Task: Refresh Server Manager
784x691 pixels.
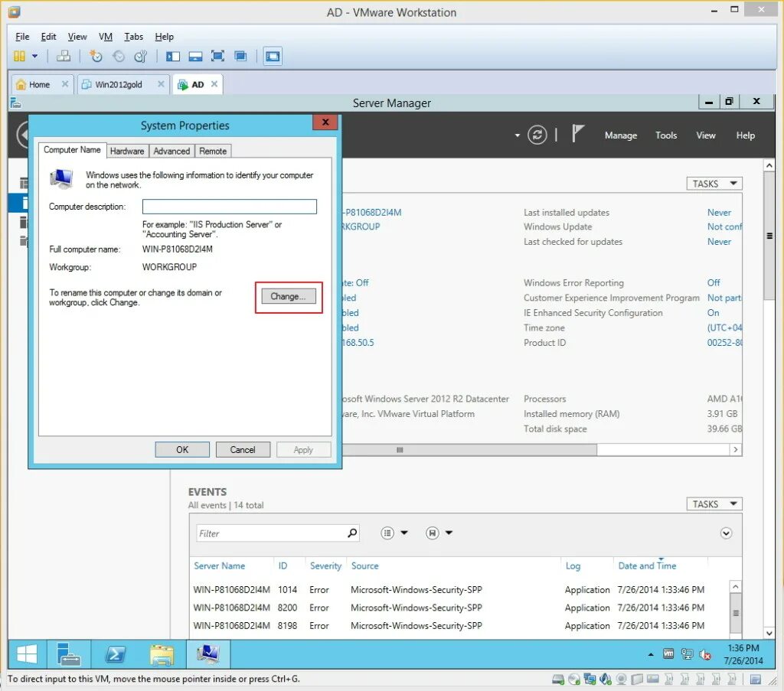Action: coord(537,135)
